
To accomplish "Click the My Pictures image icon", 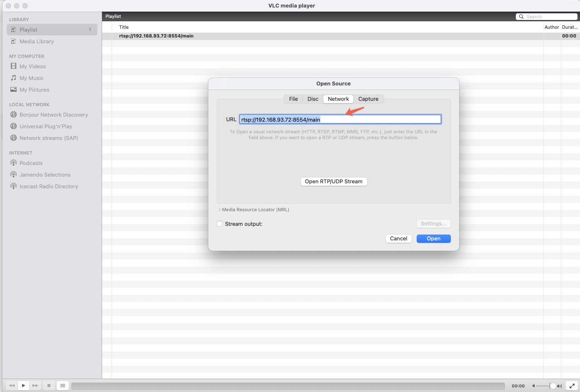I will pos(13,90).
